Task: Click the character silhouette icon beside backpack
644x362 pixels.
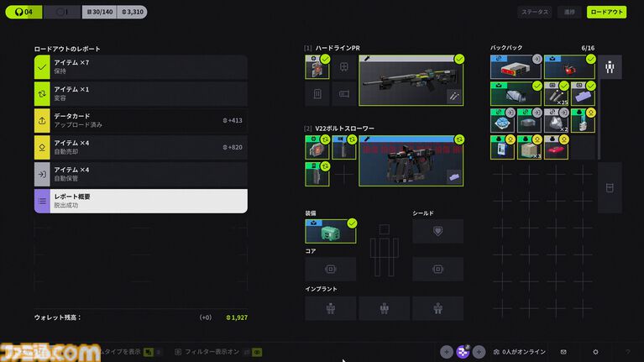Action: pos(610,67)
